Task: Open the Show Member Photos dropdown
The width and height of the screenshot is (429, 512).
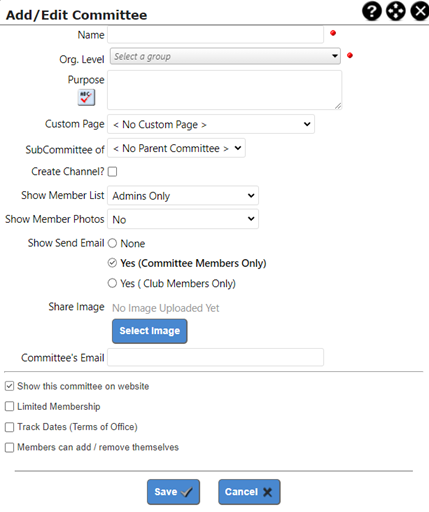Action: [183, 219]
